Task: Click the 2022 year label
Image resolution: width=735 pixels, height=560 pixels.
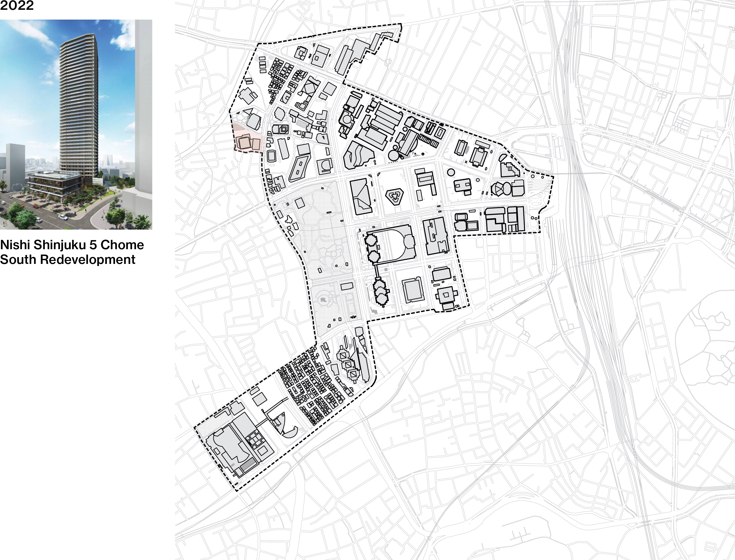Action: coord(17,6)
